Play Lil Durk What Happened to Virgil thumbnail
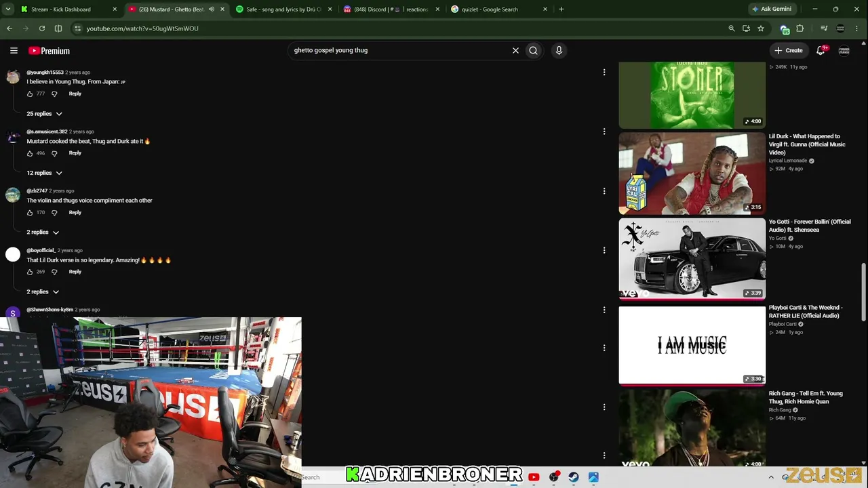The image size is (868, 488). [x=692, y=174]
